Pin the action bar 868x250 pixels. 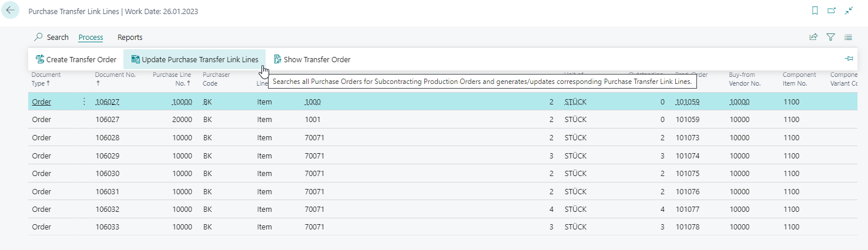(849, 59)
